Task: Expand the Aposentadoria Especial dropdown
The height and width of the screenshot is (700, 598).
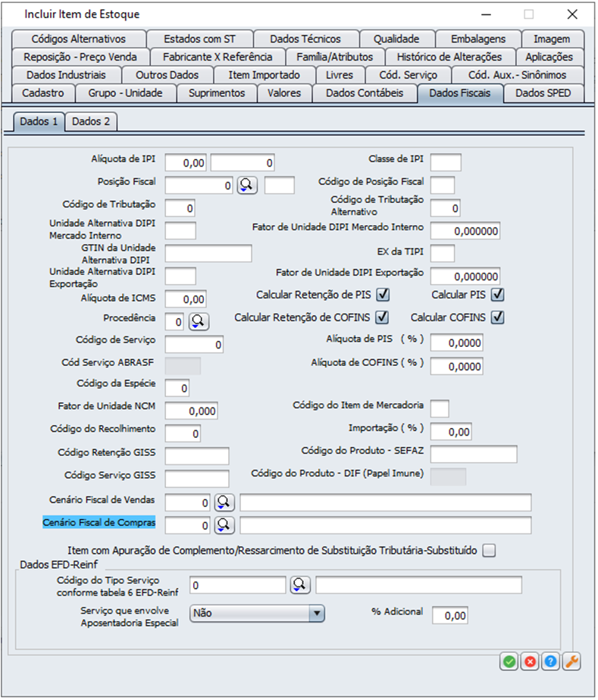Action: coord(318,614)
